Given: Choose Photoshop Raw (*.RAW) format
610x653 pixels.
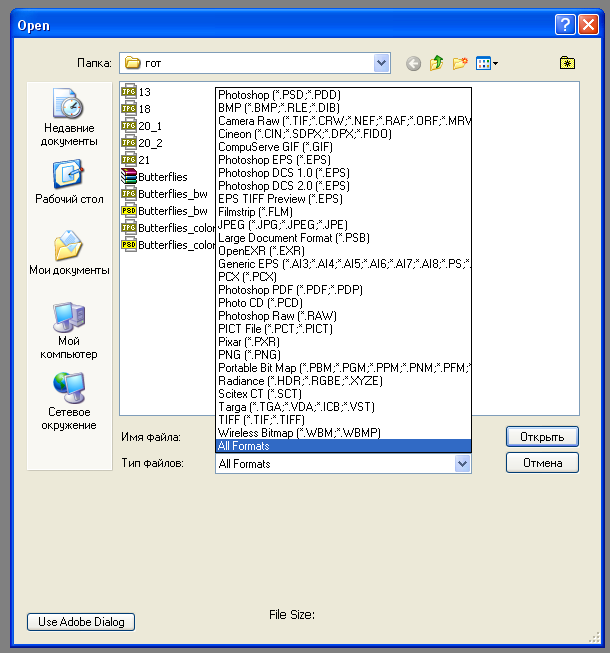Looking at the screenshot, I should point(344,316).
